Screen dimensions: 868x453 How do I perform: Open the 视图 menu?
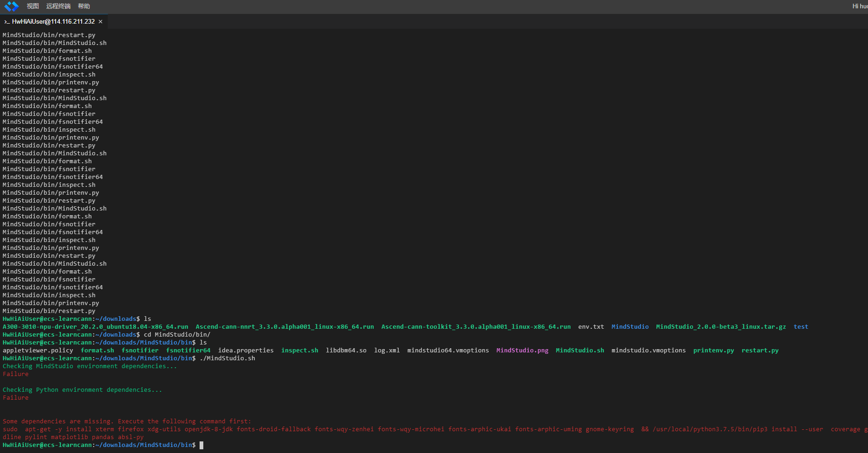(x=33, y=6)
